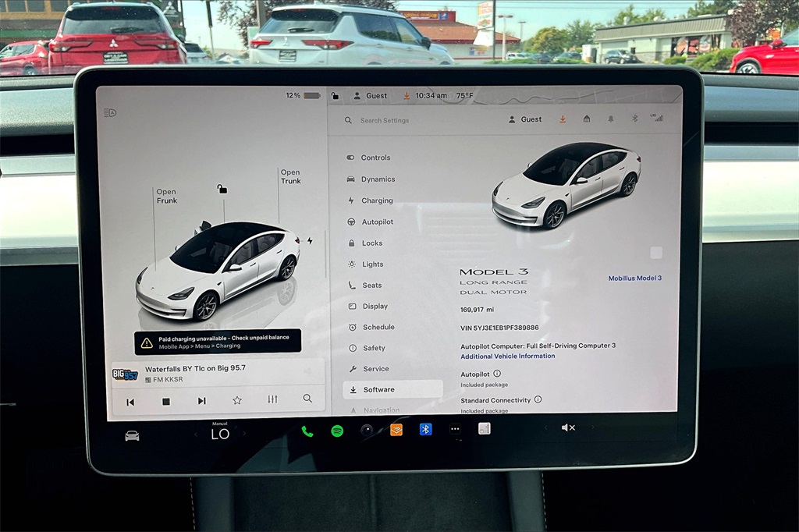Show info for Standard Connectivity
The height and width of the screenshot is (532, 799).
coord(538,399)
